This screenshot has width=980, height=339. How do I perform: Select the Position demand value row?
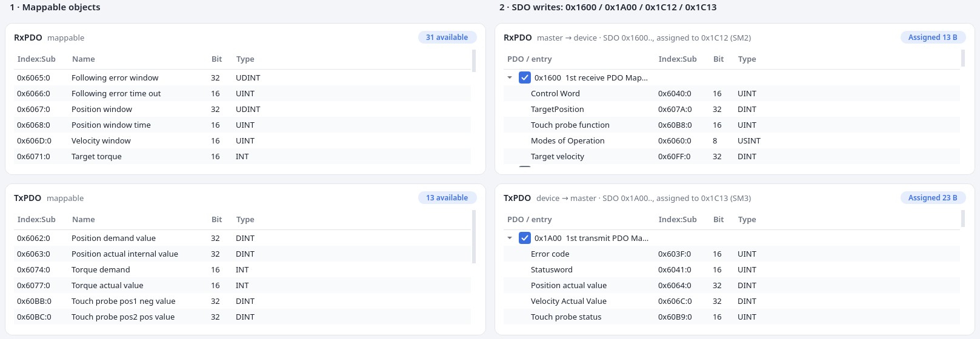pos(242,238)
